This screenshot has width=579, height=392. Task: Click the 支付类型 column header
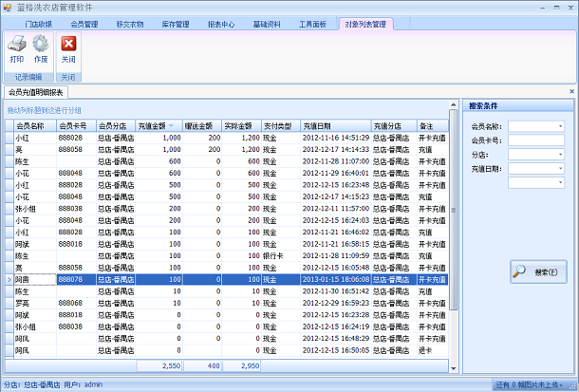click(281, 126)
